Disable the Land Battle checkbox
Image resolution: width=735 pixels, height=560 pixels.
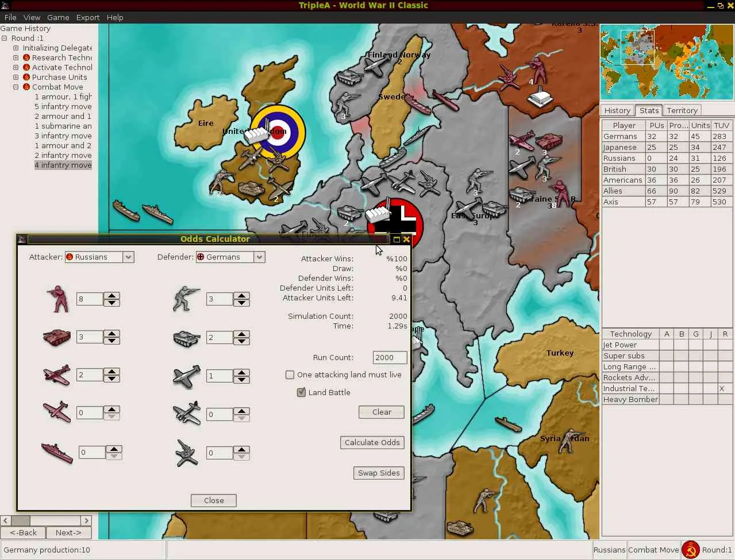[301, 392]
